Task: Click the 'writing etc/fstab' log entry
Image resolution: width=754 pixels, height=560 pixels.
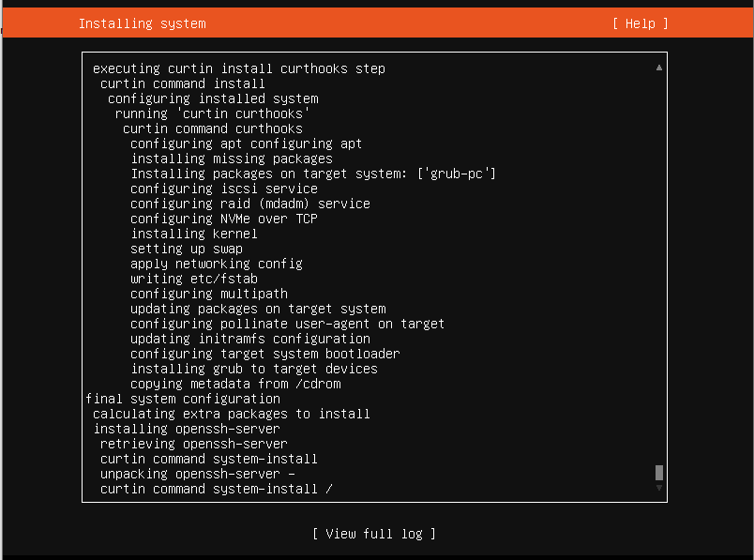Action: pyautogui.click(x=194, y=279)
